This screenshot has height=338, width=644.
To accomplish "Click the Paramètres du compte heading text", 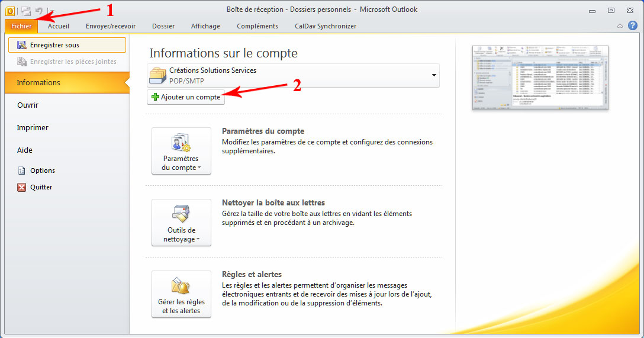I will [x=263, y=131].
